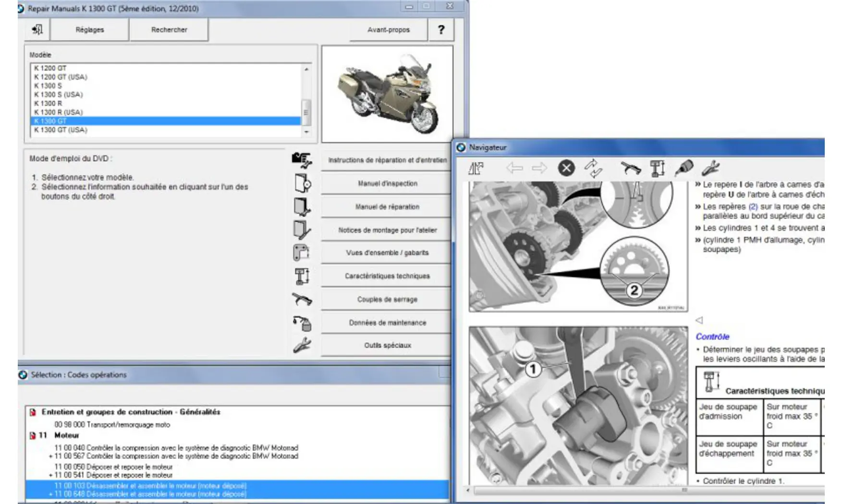Open Outils spéciaux button
Screen dimensions: 843x504
pos(387,345)
